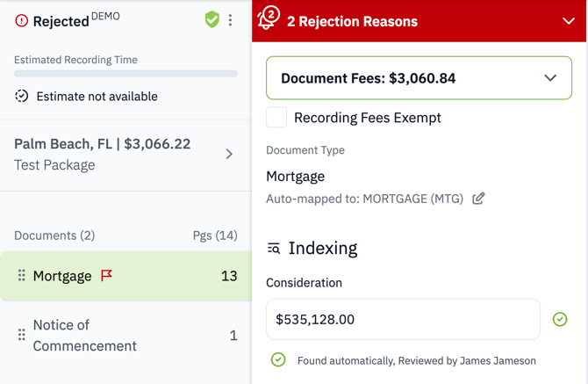This screenshot has height=384, width=588.
Task: Enable the Recording Fees Exempt checkbox
Action: click(x=276, y=118)
